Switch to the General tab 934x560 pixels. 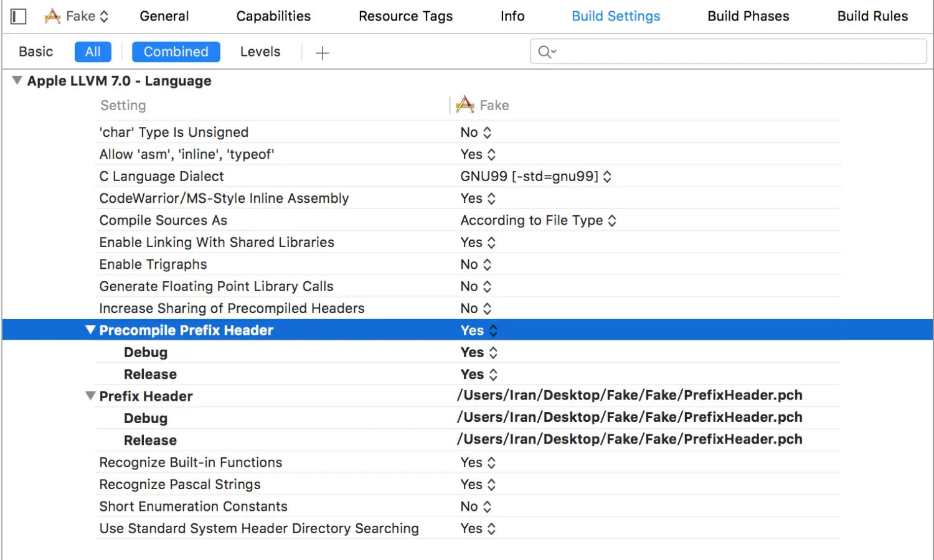(164, 16)
